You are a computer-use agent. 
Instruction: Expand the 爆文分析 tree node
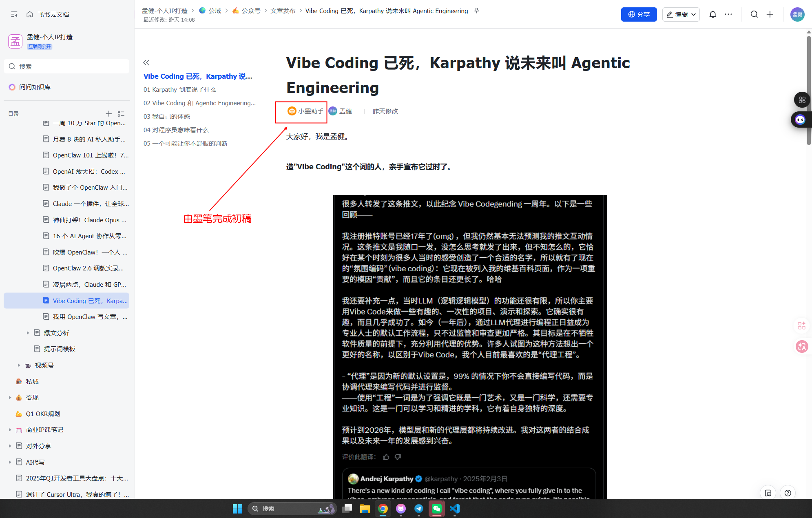[28, 333]
